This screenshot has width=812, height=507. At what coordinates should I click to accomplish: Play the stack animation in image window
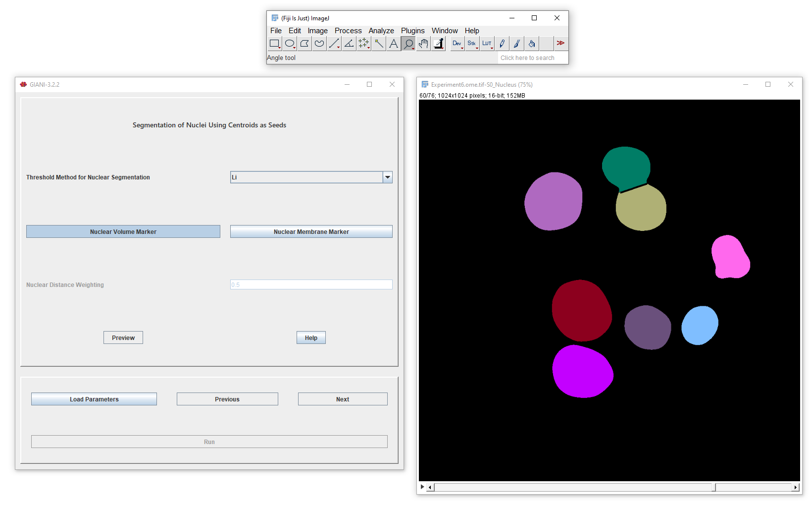click(422, 487)
